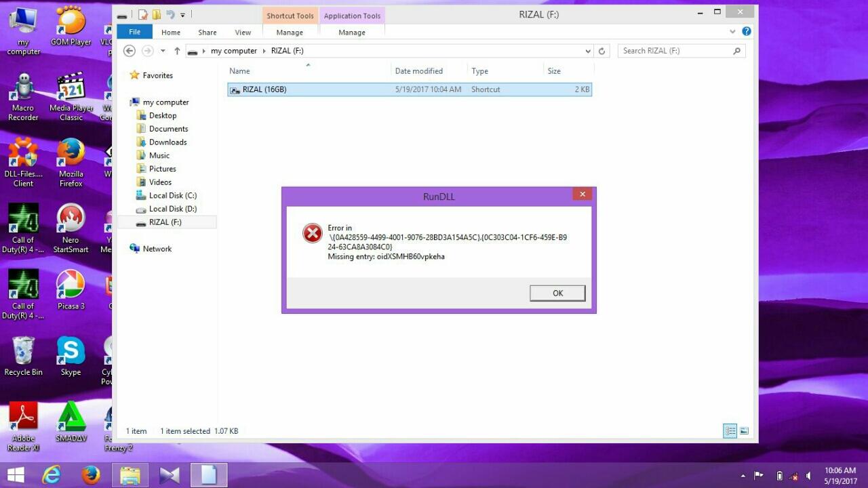Expand address bar history dropdown
This screenshot has height=488, width=868.
click(588, 51)
